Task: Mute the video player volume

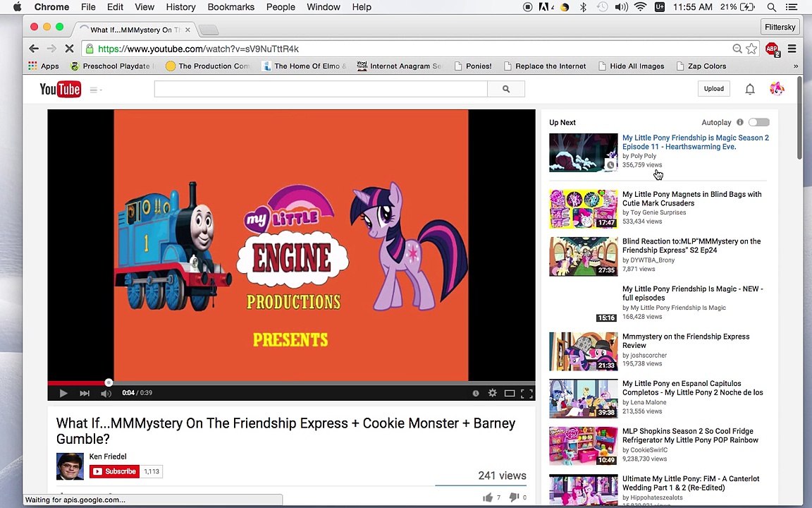Action: [106, 394]
